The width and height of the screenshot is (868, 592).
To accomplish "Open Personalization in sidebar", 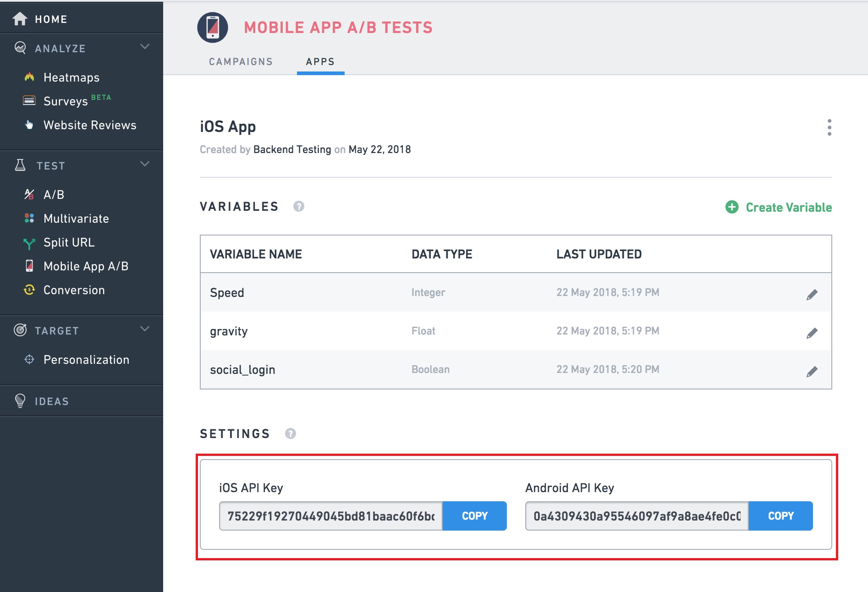I will pyautogui.click(x=86, y=360).
